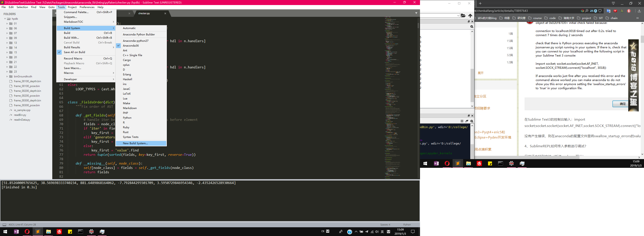Expand the MarkdownTOC submenu
The image size is (644, 236).
(x=86, y=22)
